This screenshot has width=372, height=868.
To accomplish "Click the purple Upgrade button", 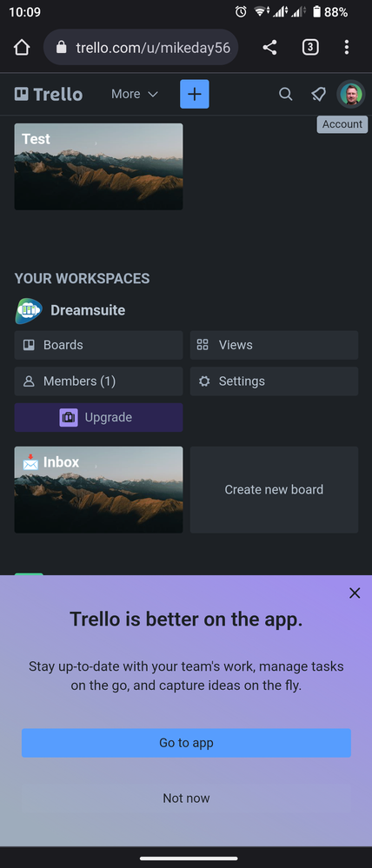I will 98,417.
